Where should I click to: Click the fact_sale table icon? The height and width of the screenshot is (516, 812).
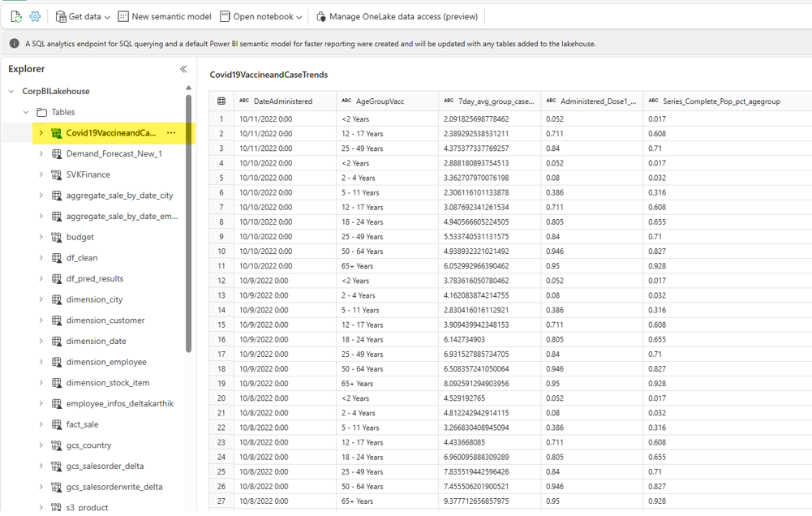[x=57, y=424]
